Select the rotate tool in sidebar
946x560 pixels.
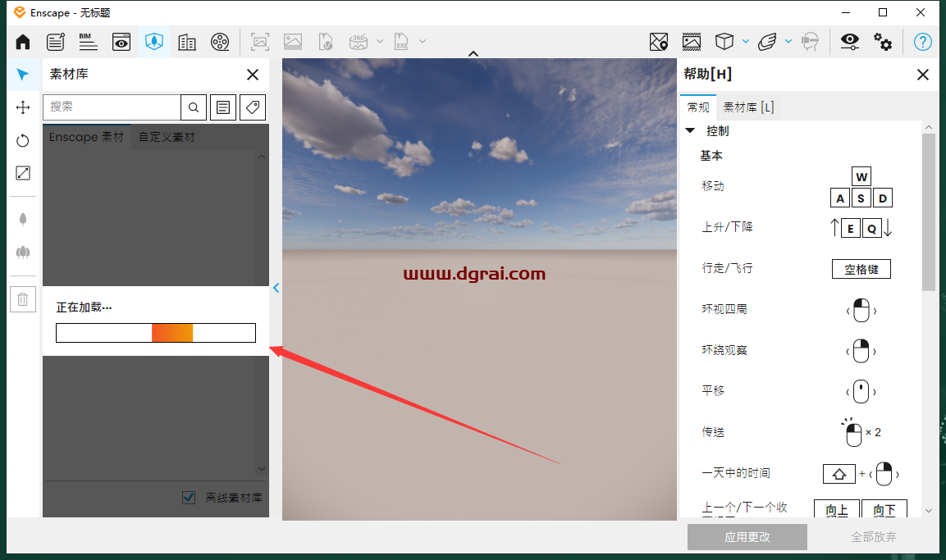[23, 140]
